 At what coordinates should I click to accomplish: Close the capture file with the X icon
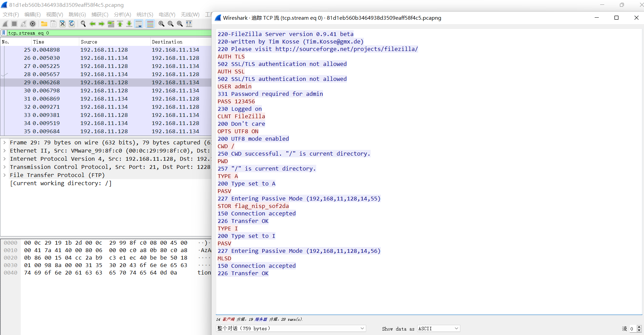point(63,24)
